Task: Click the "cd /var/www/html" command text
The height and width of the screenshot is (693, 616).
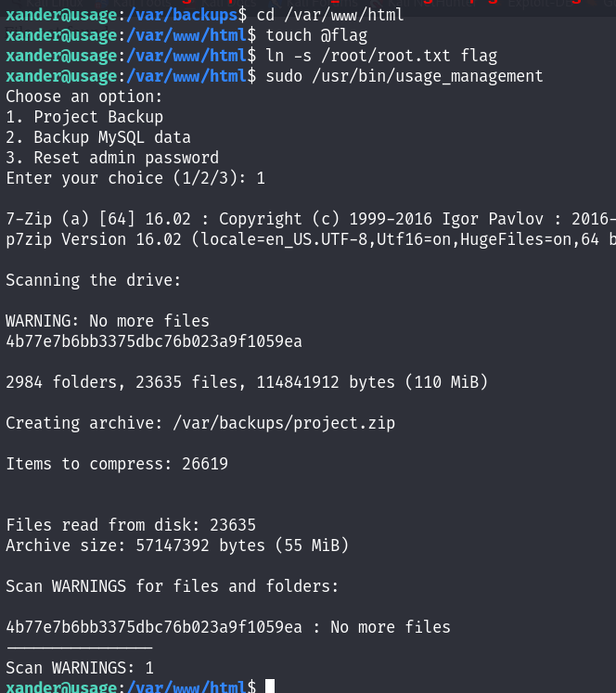Action: 330,15
